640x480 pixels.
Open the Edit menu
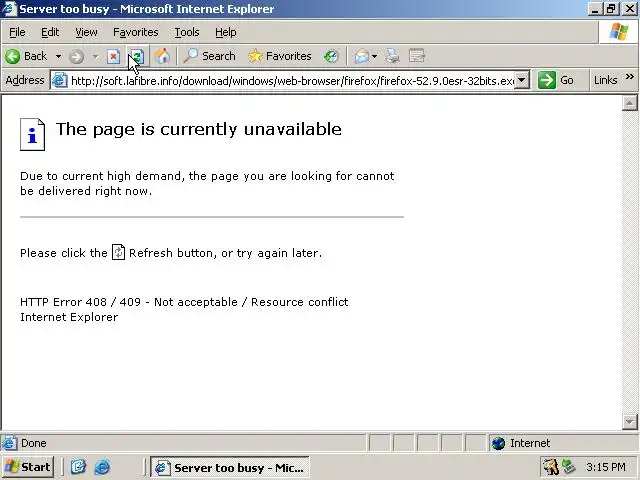[x=50, y=32]
